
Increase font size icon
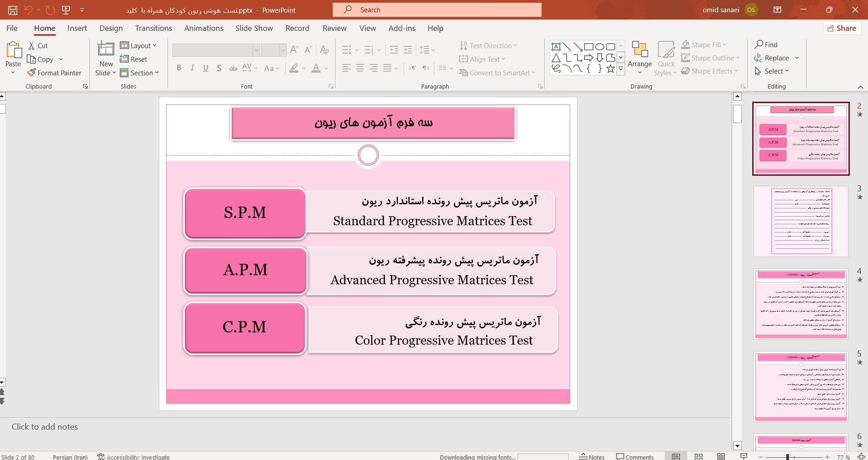[294, 50]
